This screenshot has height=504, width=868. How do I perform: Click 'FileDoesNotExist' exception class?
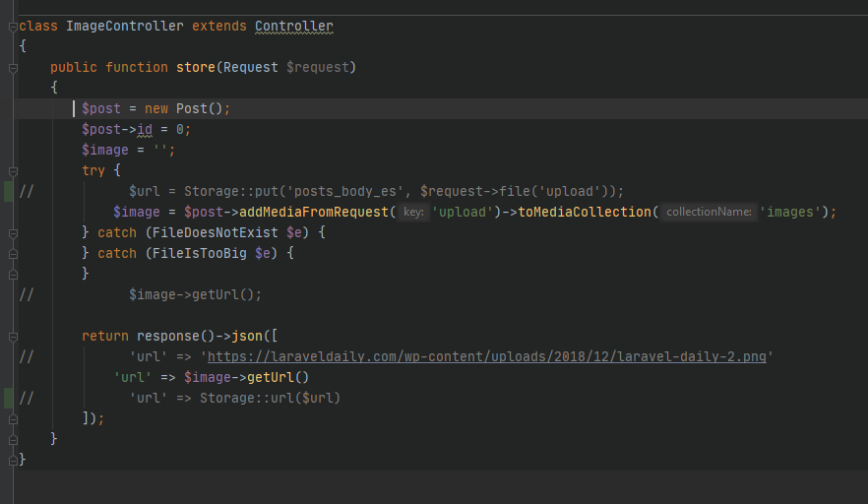click(x=216, y=232)
